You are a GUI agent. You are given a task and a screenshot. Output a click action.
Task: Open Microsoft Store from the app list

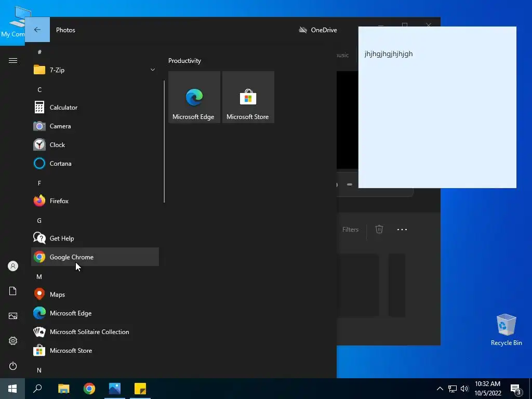click(x=95, y=351)
